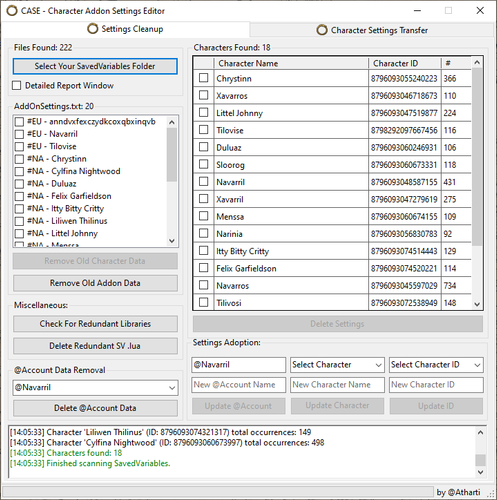Tick the Felix Garfieldson table row checkbox
The image size is (497, 500).
tap(204, 268)
